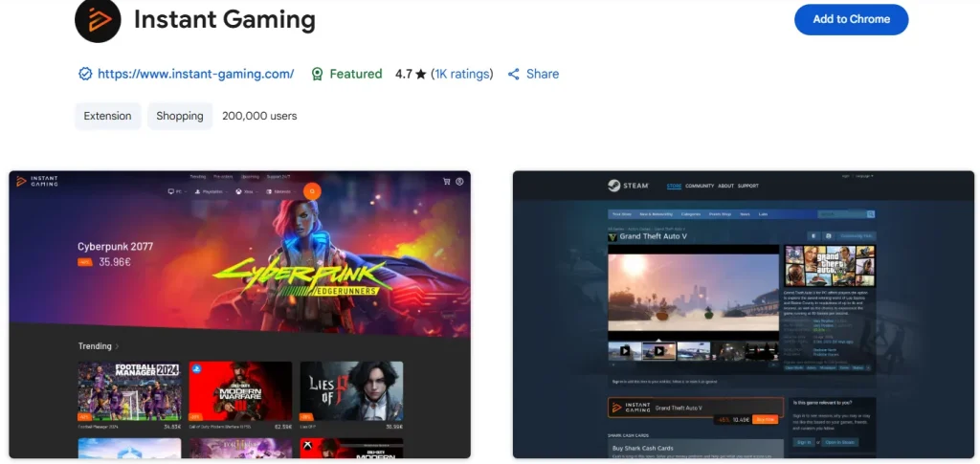
Task: Click the Extension category chip
Action: point(107,116)
